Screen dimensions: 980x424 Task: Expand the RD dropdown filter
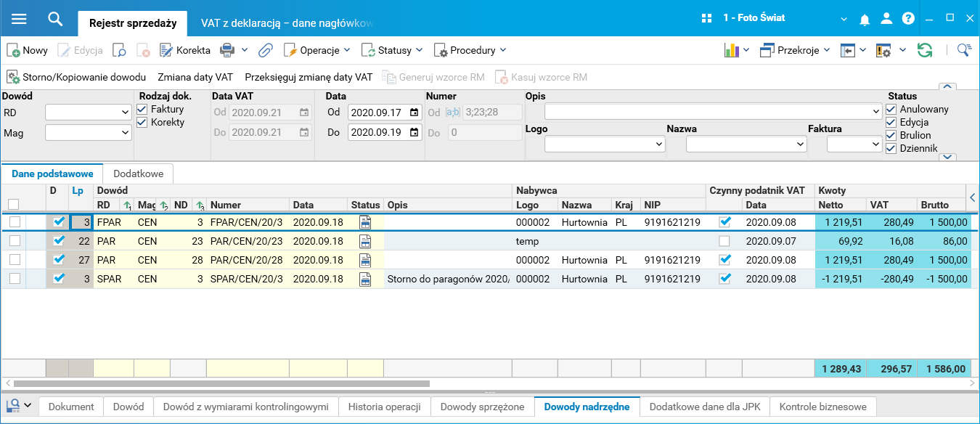coord(125,113)
